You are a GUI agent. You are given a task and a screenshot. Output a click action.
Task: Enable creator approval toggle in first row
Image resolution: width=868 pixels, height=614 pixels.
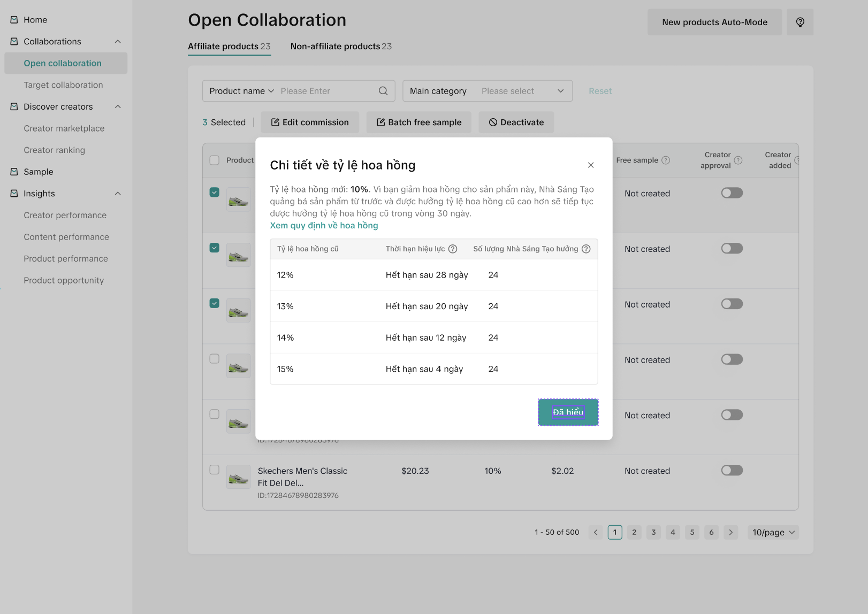[x=732, y=193]
